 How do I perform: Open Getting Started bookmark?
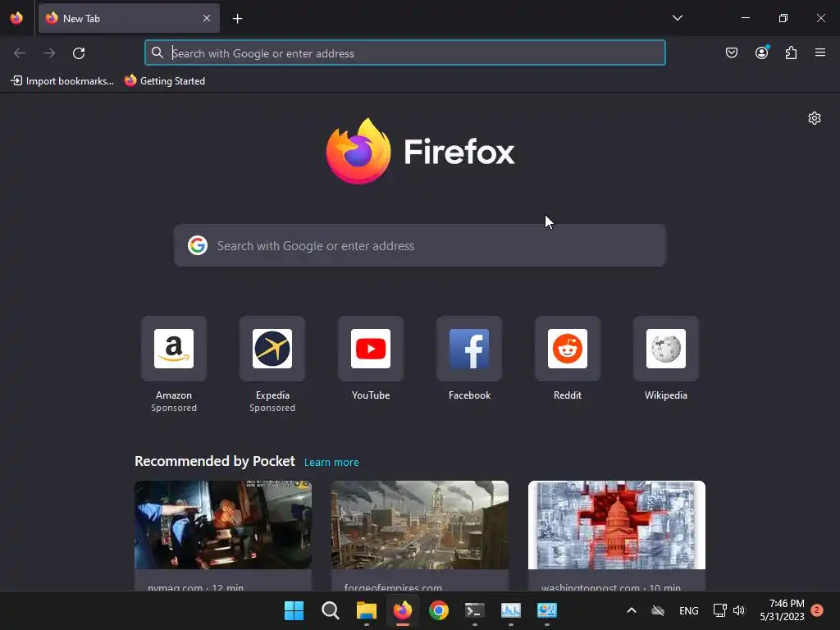point(165,81)
